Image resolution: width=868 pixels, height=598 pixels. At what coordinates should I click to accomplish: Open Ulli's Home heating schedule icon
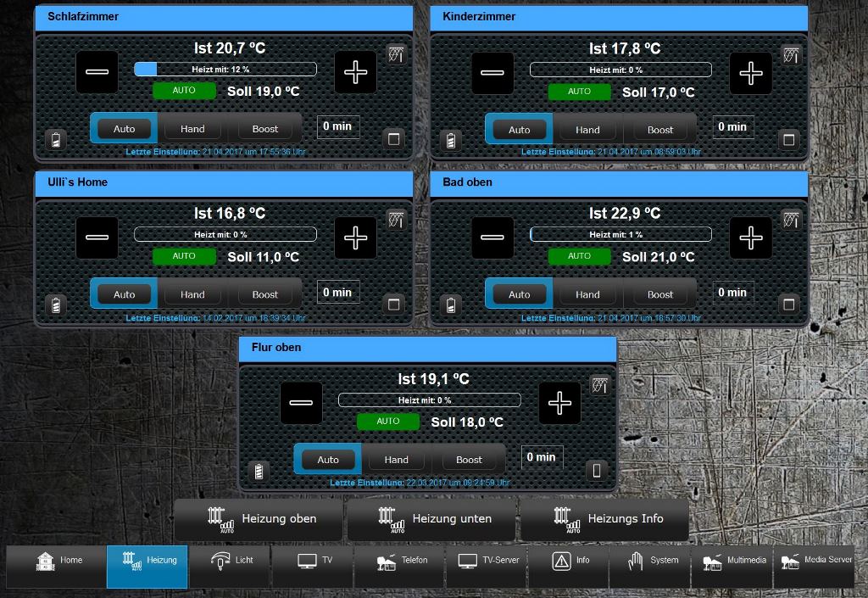point(396,220)
